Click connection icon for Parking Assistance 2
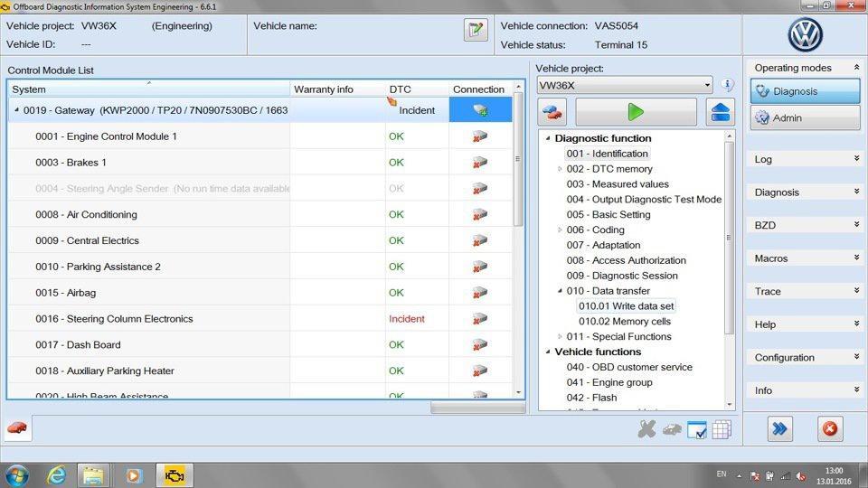Viewport: 868px width, 488px height. pyautogui.click(x=479, y=266)
